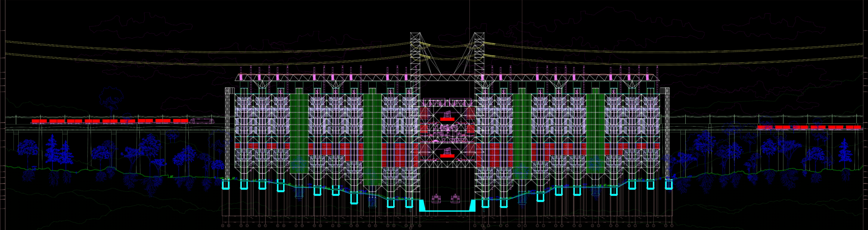Pick the leftmost cyan foundation footing
Screen dimensions: 868x230
(x=225, y=185)
